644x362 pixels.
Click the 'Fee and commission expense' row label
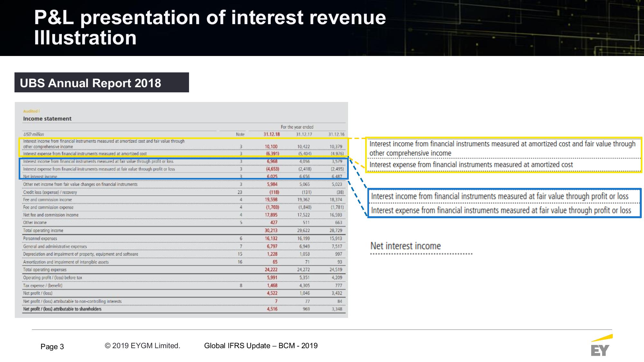[48, 208]
